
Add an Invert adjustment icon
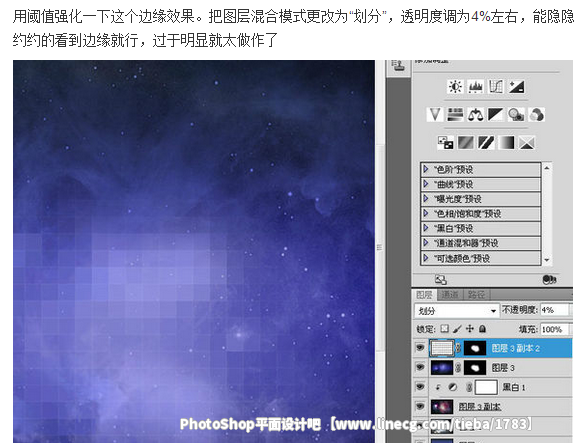pyautogui.click(x=446, y=143)
